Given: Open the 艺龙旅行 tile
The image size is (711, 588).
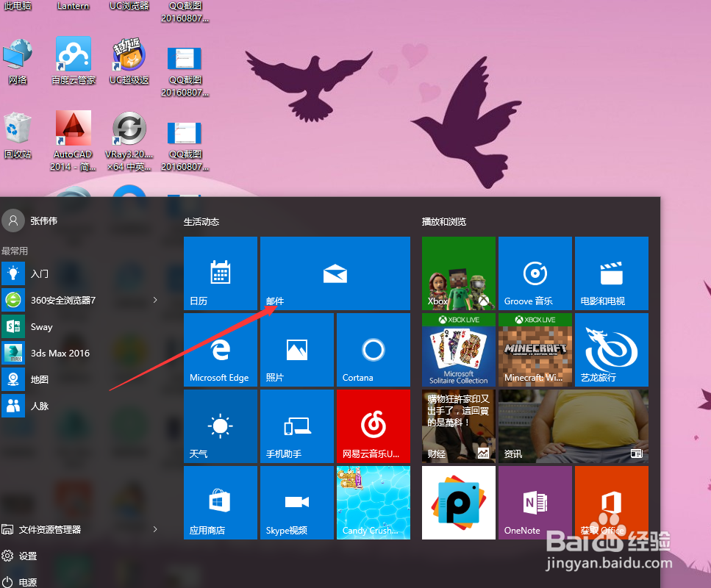Looking at the screenshot, I should (x=611, y=350).
